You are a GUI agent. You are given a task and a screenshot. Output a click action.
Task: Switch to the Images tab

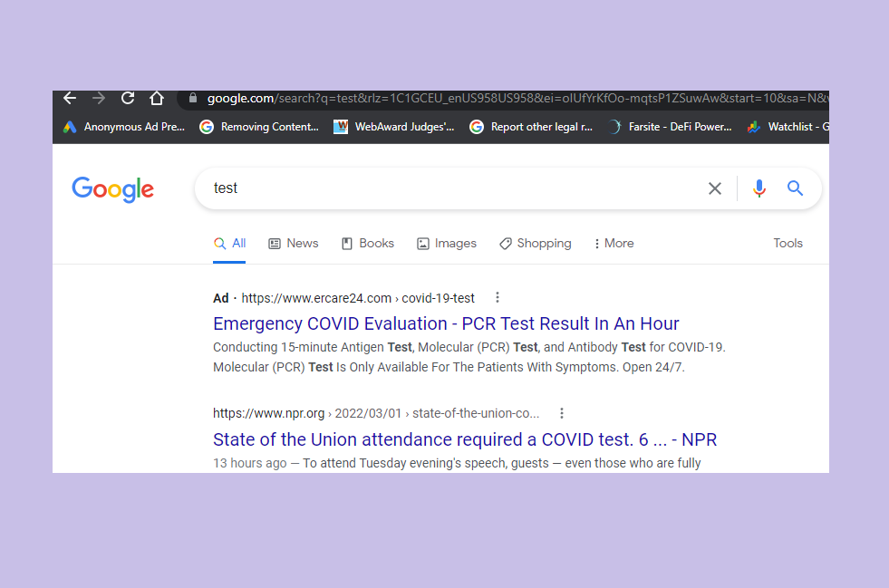click(x=447, y=243)
